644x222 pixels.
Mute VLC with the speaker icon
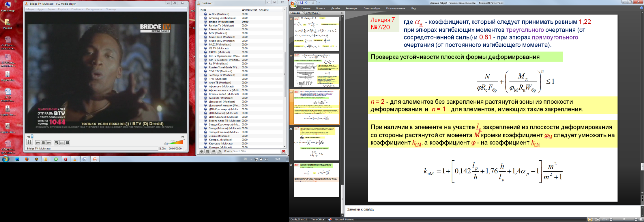click(166, 143)
